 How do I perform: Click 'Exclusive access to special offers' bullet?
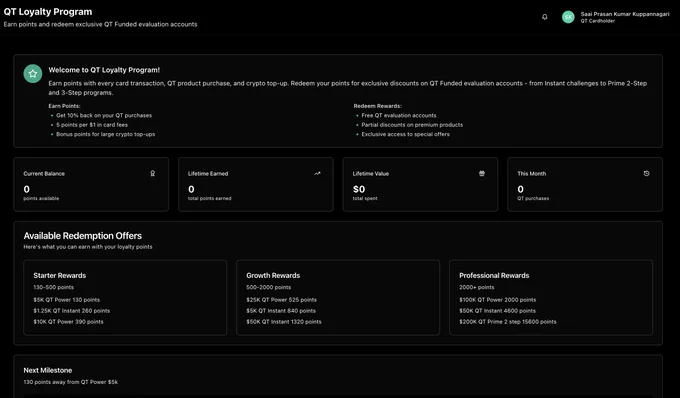coord(405,134)
